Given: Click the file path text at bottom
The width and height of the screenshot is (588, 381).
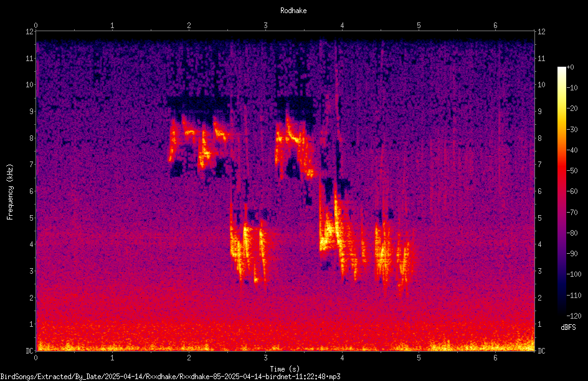Looking at the screenshot, I should [170, 377].
